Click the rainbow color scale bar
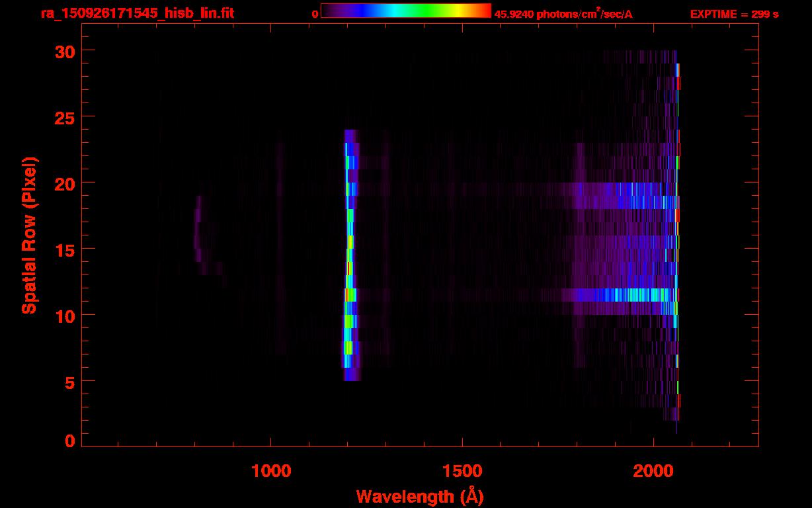 point(406,11)
